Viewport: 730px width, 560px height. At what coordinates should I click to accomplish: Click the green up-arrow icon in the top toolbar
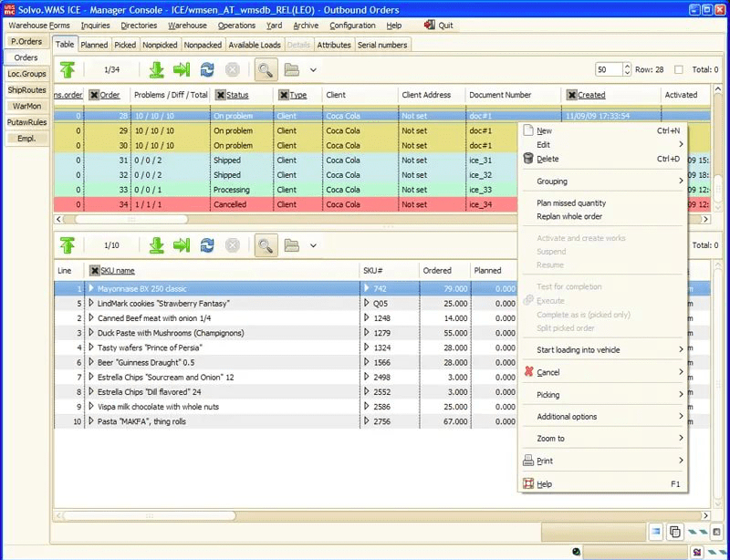point(68,69)
